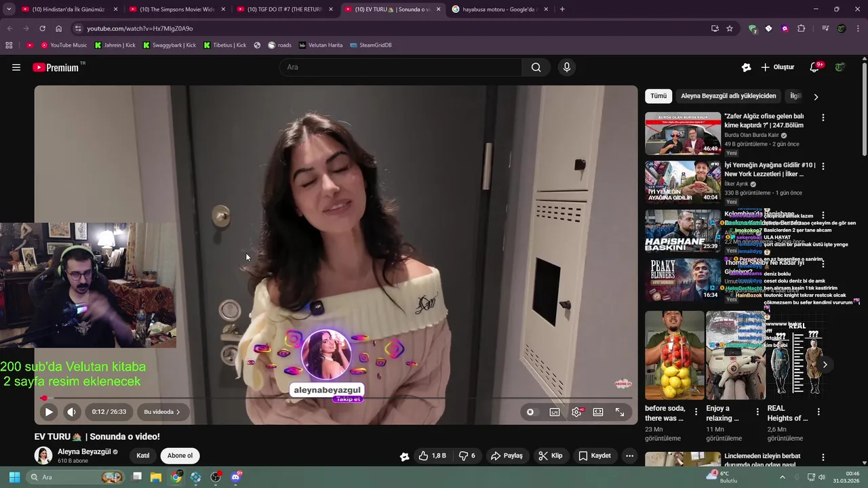868x488 pixels.
Task: Open the SteamGridDB bookmark
Action: point(371,45)
